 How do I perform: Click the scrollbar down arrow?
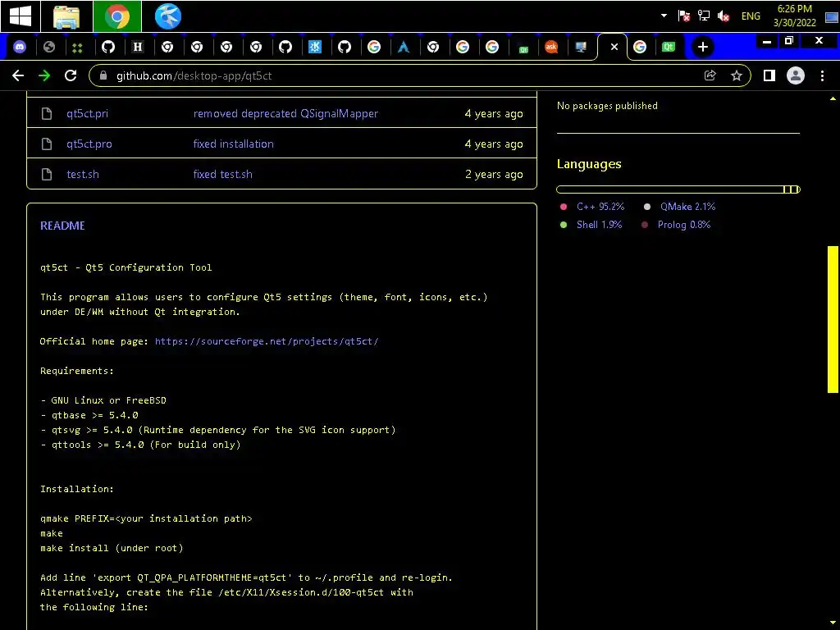[x=833, y=623]
